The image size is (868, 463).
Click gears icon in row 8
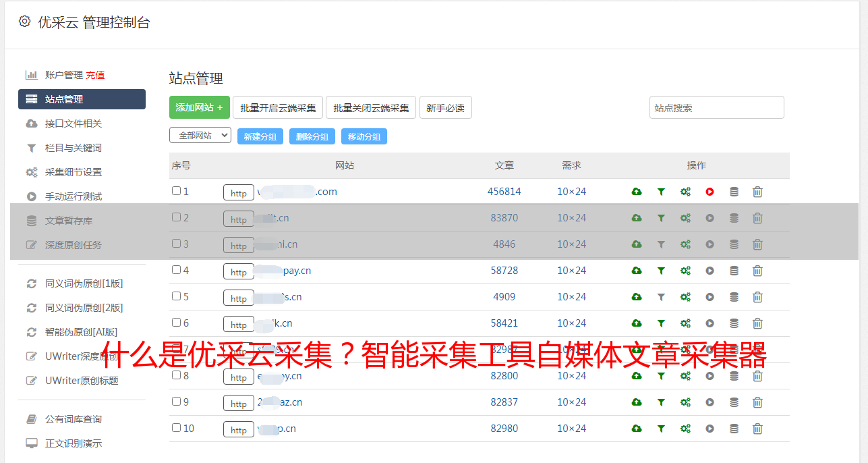[685, 376]
